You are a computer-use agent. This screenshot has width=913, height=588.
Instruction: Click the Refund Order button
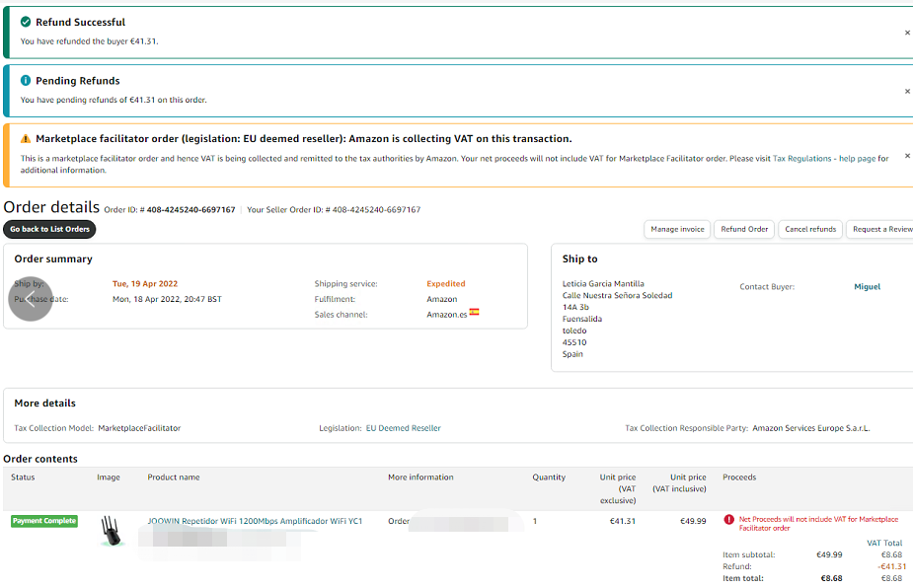[x=744, y=229]
